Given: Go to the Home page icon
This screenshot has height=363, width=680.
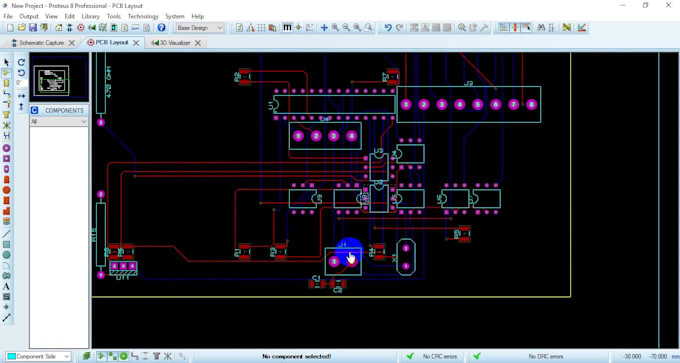Looking at the screenshot, I should [59, 28].
